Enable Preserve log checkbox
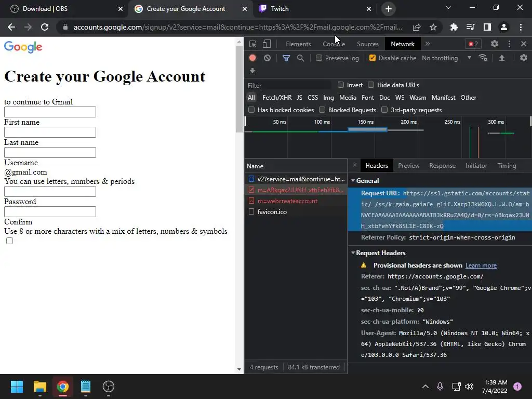Image resolution: width=532 pixels, height=399 pixels. [x=319, y=58]
